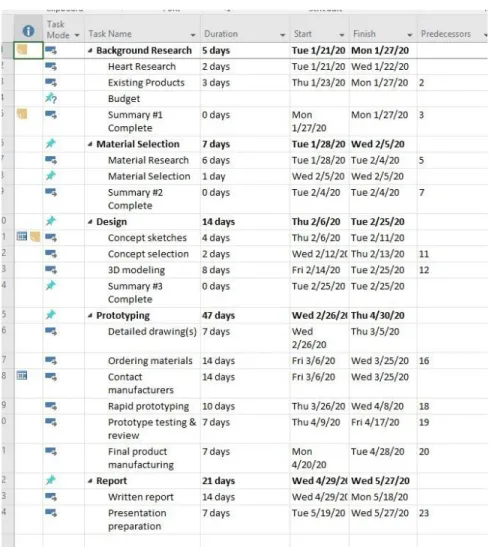
Task: Click the calendar constraint icon on Contact manufacturers row
Action: tap(22, 376)
